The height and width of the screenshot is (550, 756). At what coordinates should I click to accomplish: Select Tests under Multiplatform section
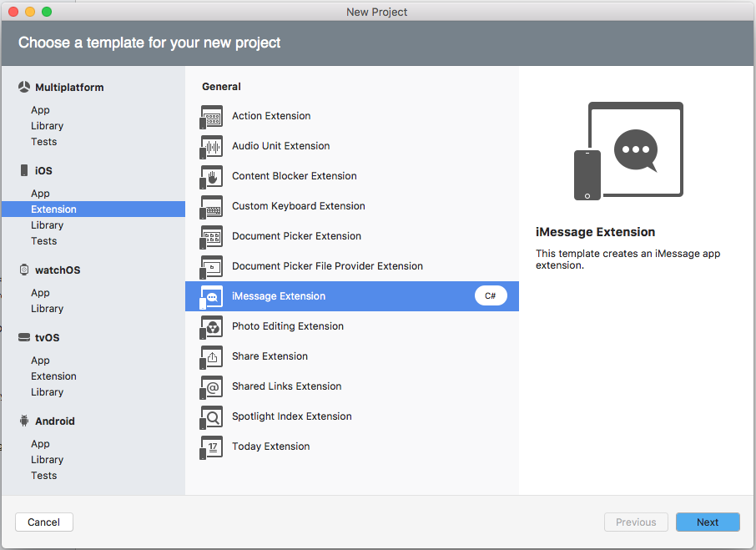point(43,141)
